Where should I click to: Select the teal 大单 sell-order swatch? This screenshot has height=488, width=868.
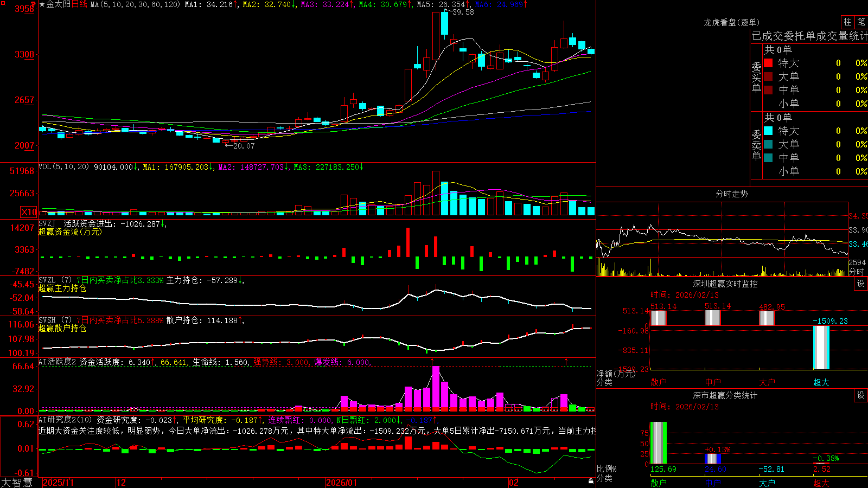pyautogui.click(x=768, y=144)
